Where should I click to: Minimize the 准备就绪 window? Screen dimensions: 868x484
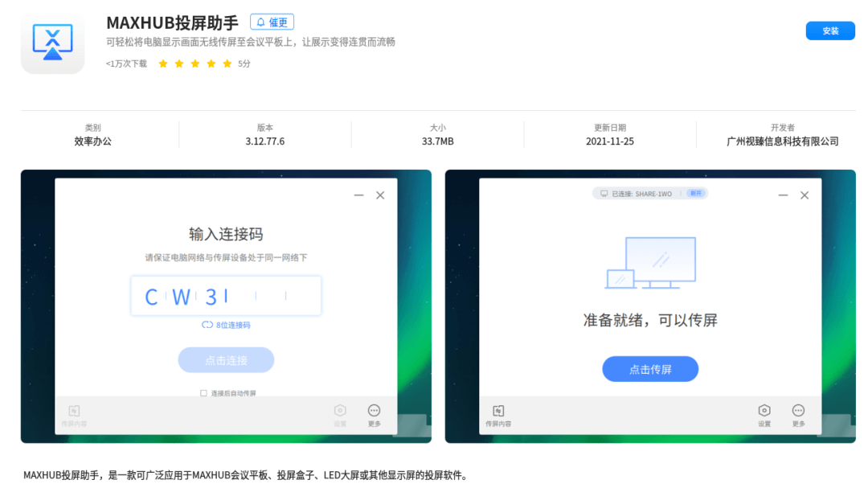point(783,195)
